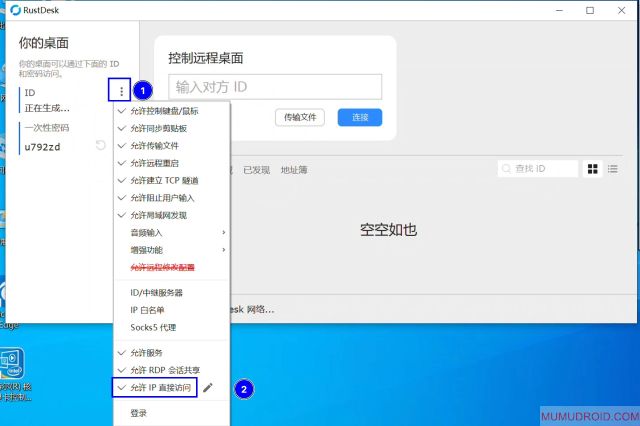Open the three-dot menu next to ID
The image size is (640, 426).
pyautogui.click(x=121, y=91)
